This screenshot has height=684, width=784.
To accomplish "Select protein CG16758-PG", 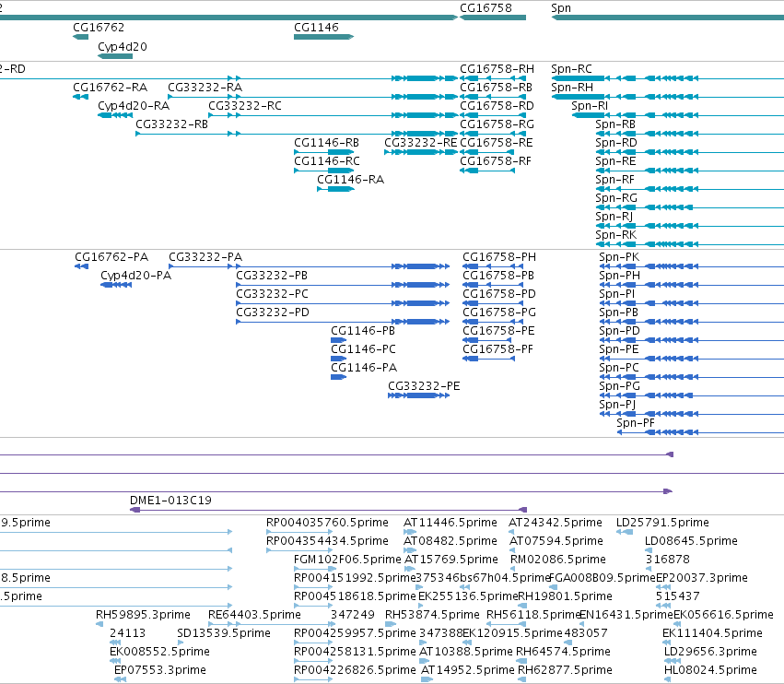I will tap(499, 313).
